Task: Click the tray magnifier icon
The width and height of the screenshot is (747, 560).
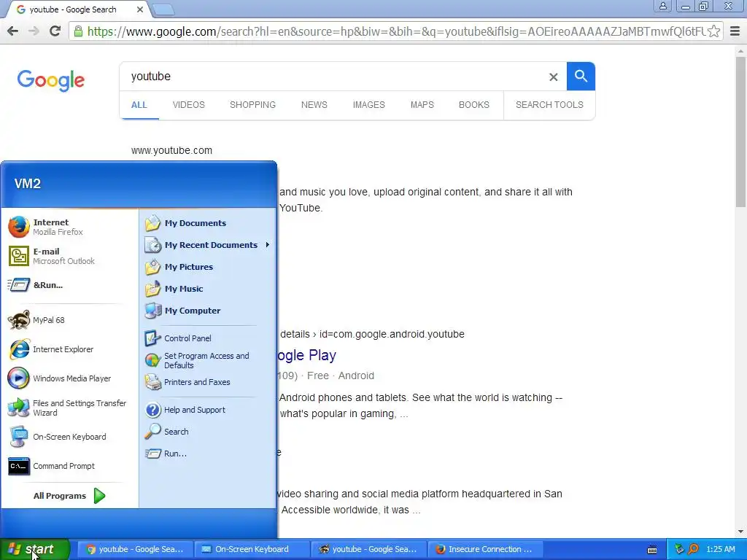Action: click(694, 549)
